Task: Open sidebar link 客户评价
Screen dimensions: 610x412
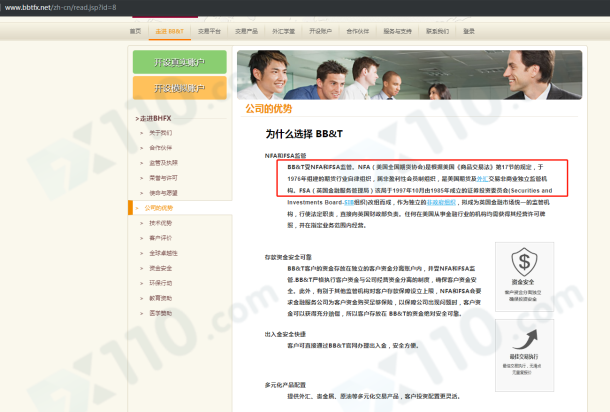Action: 161,238
